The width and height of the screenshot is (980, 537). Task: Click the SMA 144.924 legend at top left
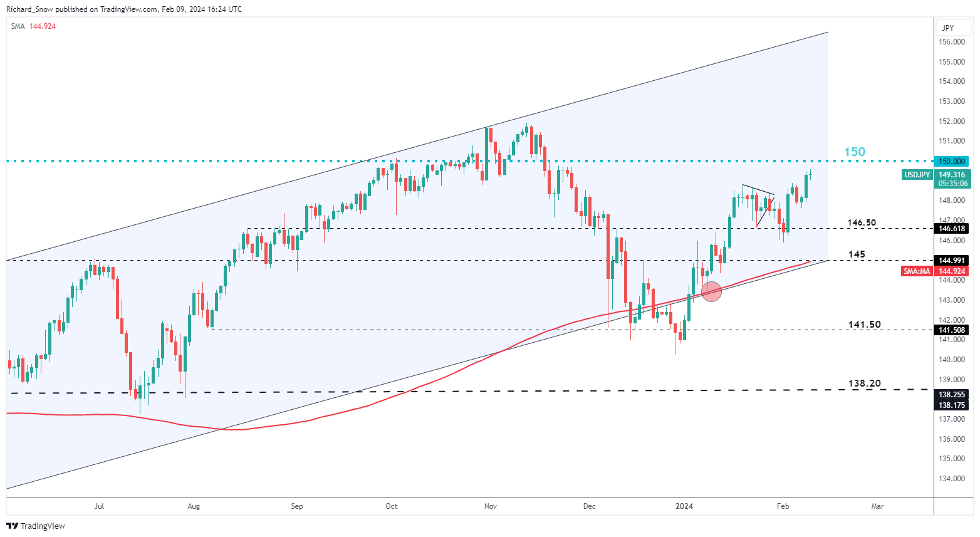(33, 26)
